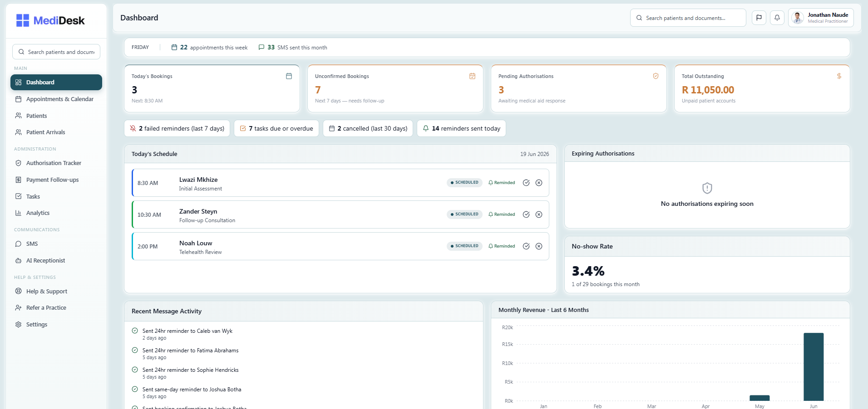868x409 pixels.
Task: Open 2 failed reminders chip
Action: [x=177, y=128]
